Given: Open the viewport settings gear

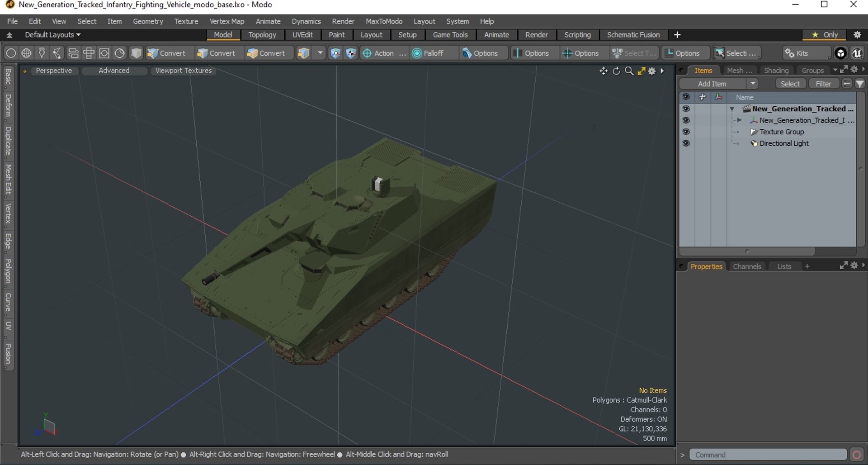Looking at the screenshot, I should 652,71.
